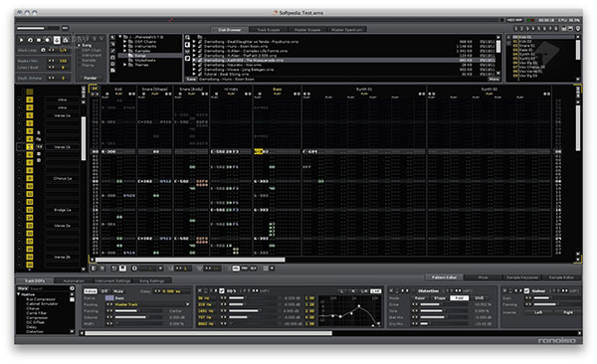Close the Gainer device with its X icon
The image size is (597, 364).
[x=504, y=290]
